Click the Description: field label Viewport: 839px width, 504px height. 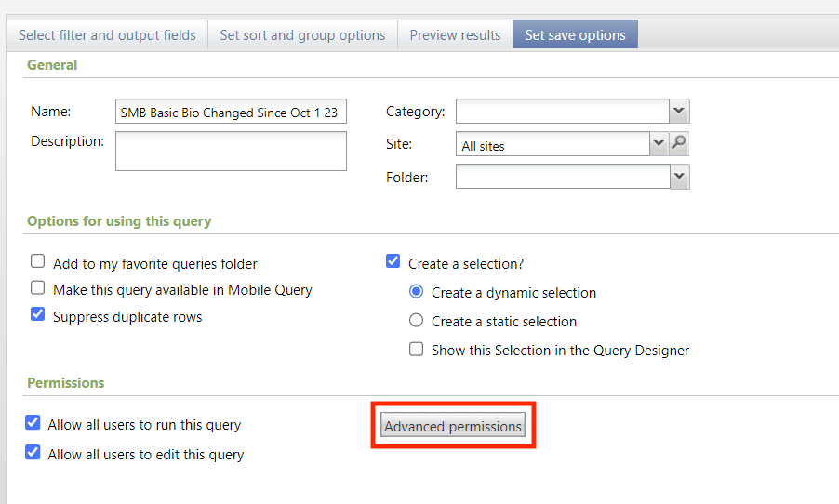(67, 141)
